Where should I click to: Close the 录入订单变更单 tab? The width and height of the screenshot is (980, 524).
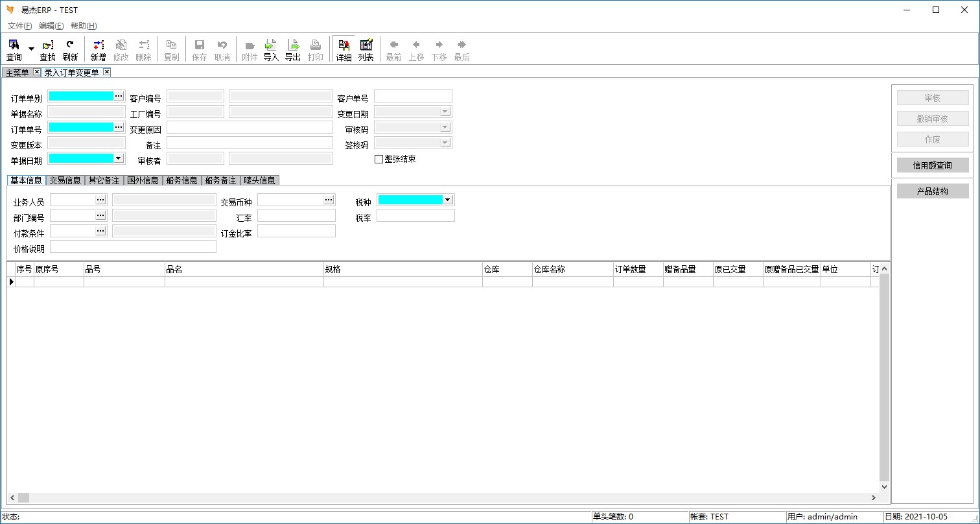pos(107,72)
